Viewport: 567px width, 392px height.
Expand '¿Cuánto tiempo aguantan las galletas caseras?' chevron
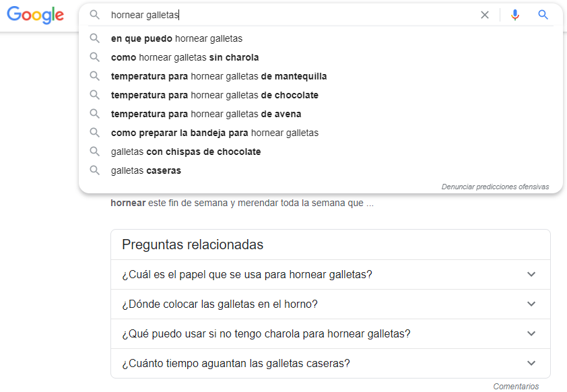click(531, 364)
